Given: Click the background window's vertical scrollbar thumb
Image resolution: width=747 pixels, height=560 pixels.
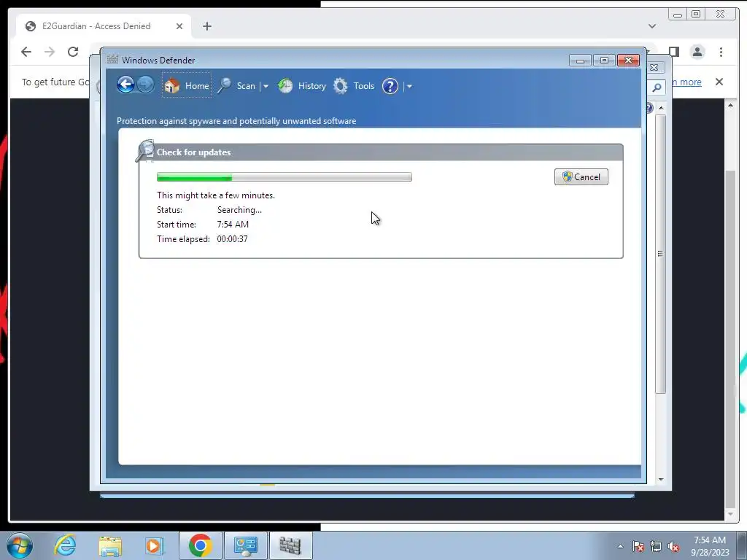Looking at the screenshot, I should coord(660,253).
